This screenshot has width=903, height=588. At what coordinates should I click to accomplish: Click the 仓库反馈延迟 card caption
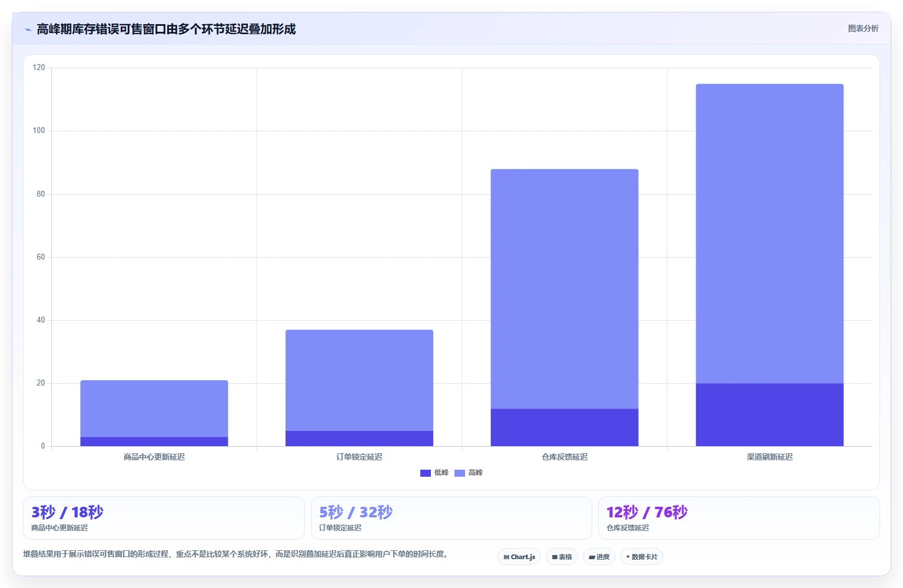tap(628, 528)
